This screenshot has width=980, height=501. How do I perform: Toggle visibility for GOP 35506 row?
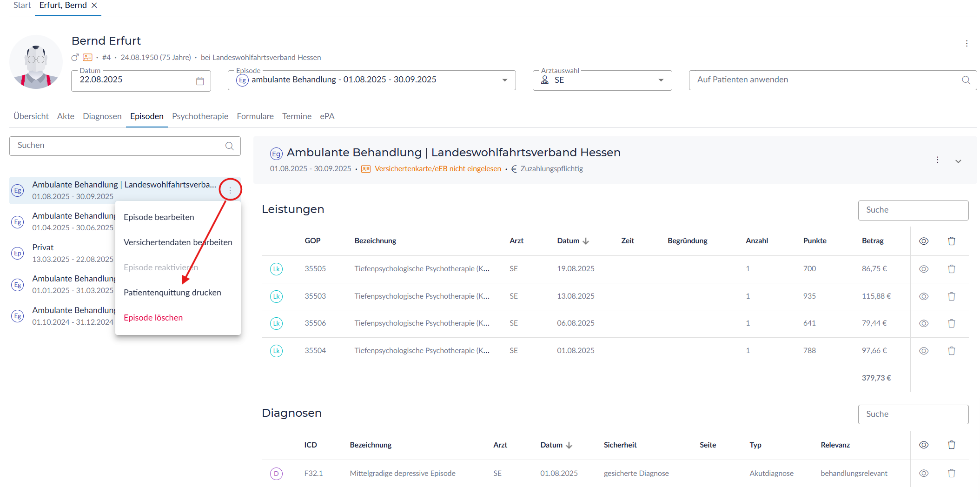(923, 323)
